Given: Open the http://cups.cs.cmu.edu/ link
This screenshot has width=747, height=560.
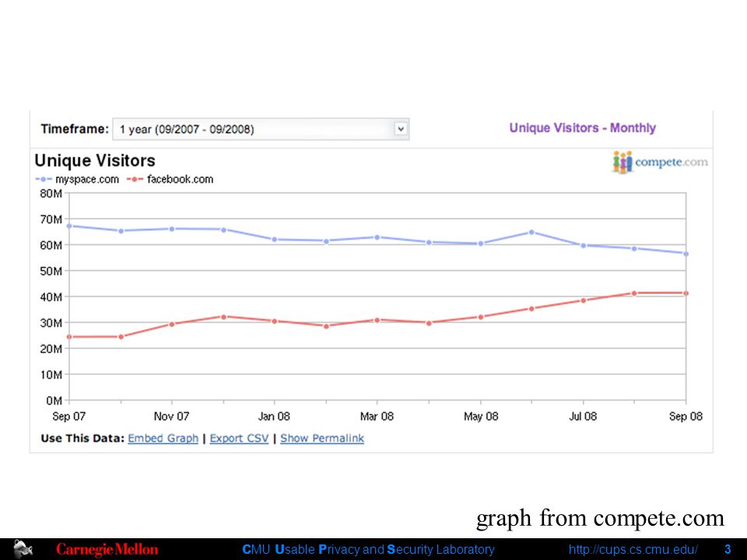Looking at the screenshot, I should 633,550.
